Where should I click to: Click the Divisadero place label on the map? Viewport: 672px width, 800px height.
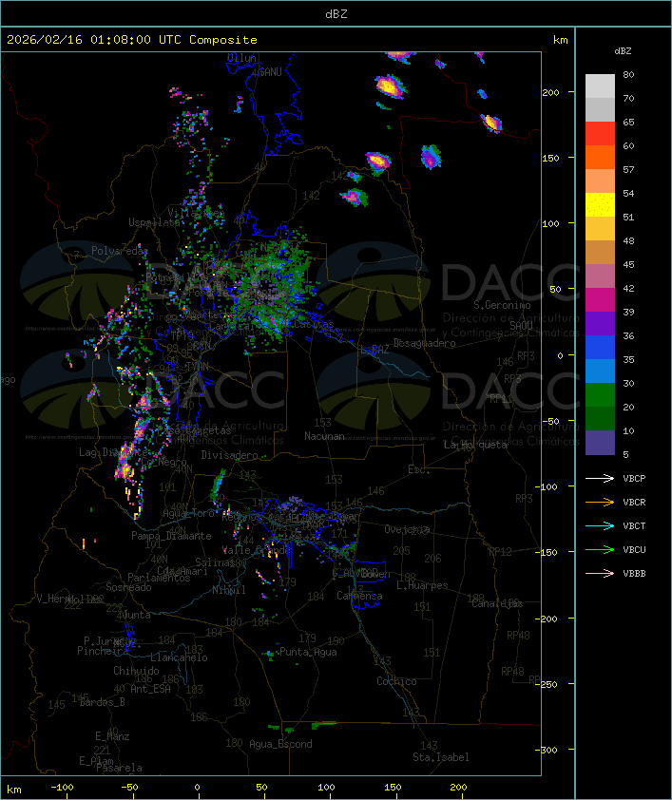tap(230, 455)
